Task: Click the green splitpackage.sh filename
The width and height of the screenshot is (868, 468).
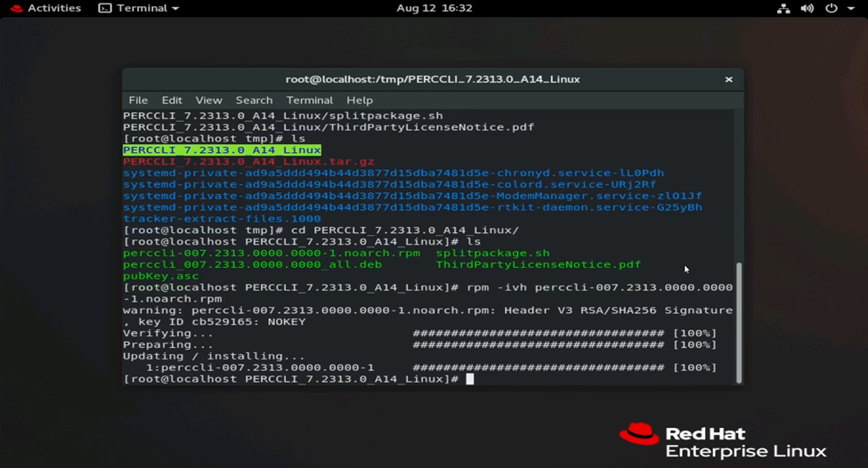Action: tap(492, 254)
